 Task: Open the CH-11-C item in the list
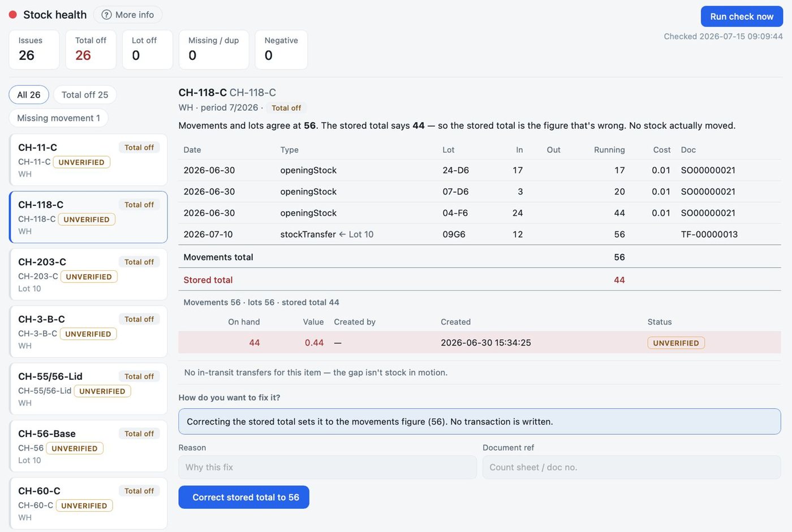[x=88, y=160]
